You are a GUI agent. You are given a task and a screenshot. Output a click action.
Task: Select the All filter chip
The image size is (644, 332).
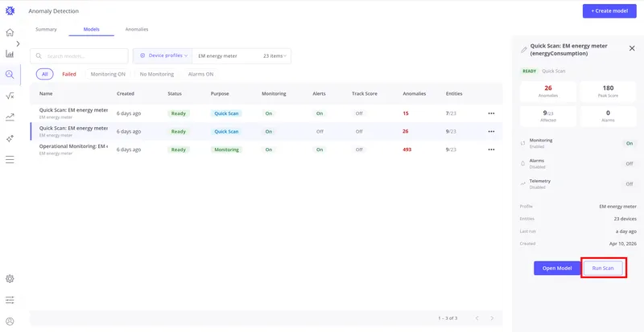click(x=45, y=74)
